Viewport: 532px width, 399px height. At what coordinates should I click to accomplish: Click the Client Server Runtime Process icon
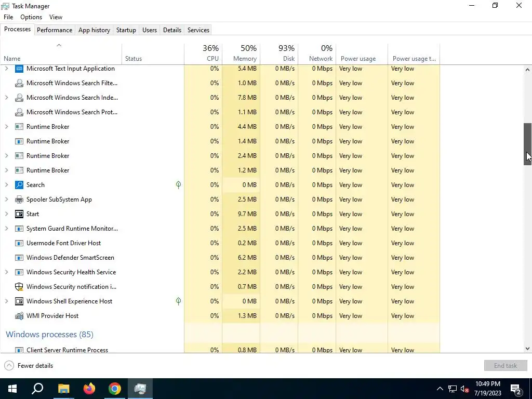(x=19, y=350)
